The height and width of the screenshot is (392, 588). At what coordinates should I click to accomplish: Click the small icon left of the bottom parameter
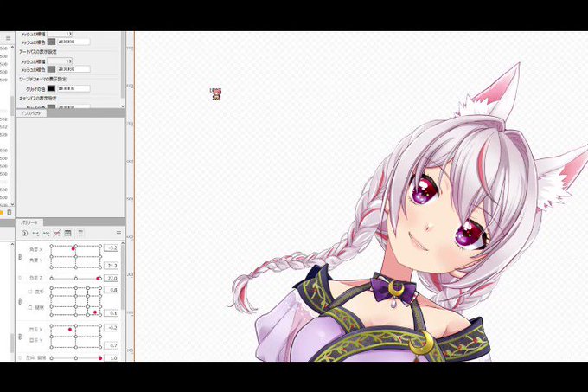pos(20,358)
